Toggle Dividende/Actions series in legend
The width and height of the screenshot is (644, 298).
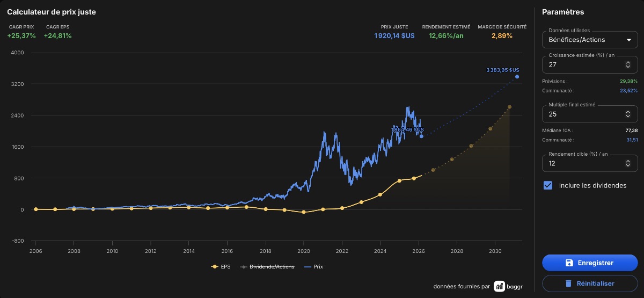266,266
